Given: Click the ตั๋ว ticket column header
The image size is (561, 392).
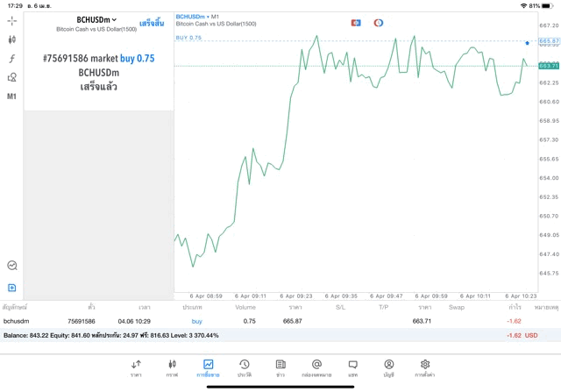Looking at the screenshot, I should click(91, 307).
